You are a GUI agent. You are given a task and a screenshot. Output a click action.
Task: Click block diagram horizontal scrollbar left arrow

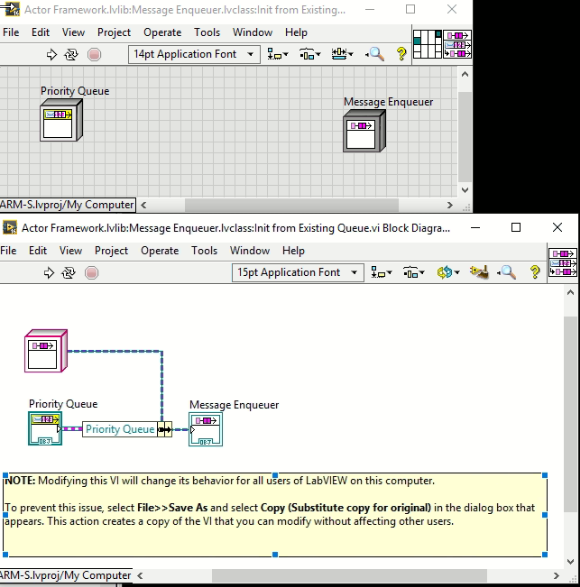tap(140, 575)
